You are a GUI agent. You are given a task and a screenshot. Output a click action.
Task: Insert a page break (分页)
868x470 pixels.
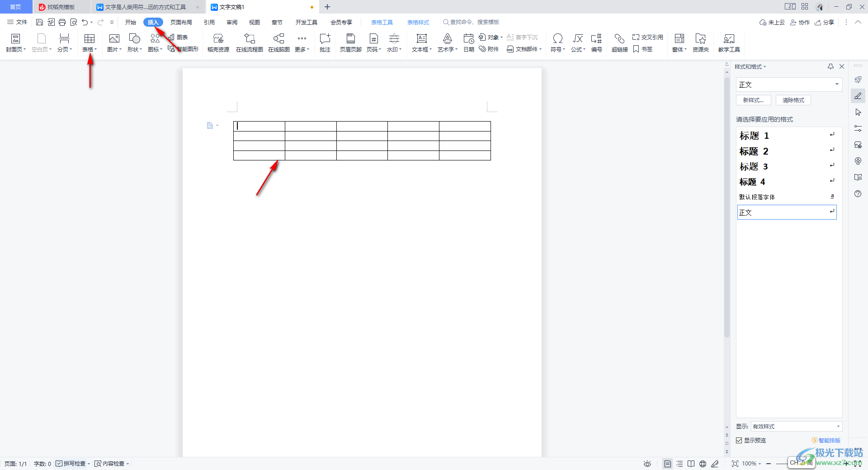tap(64, 43)
